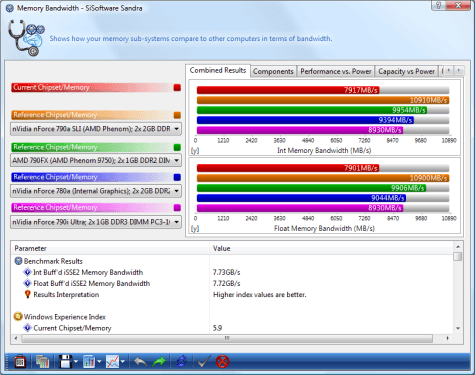The height and width of the screenshot is (375, 475).
Task: Click the Parameter column header
Action: click(x=110, y=248)
